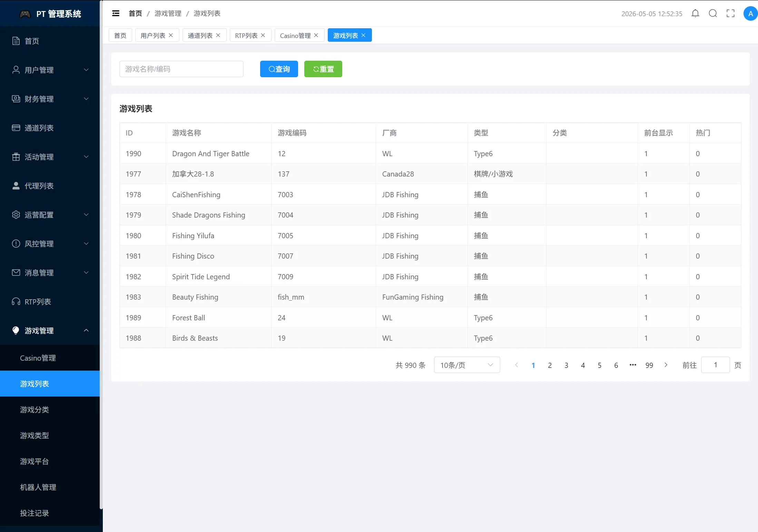Focus the 游戏名称/编码 search field
The height and width of the screenshot is (532, 758).
point(181,69)
